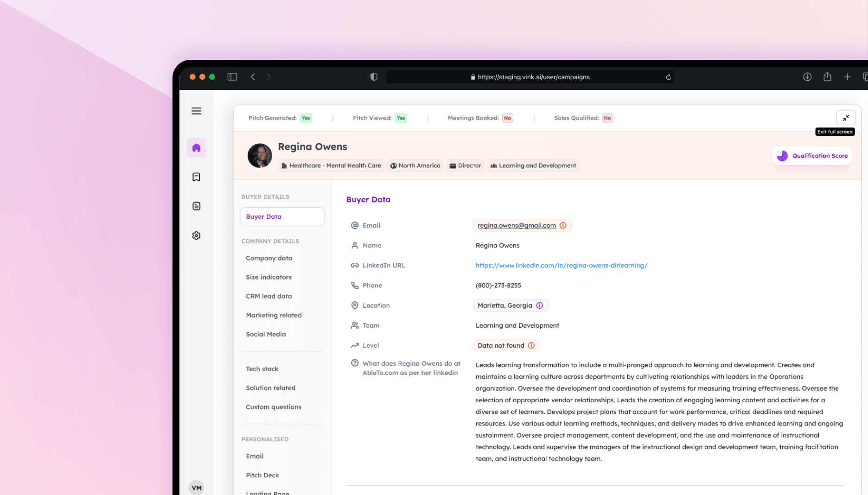Click the Regina Owens heading
This screenshot has height=495, width=868.
[313, 146]
